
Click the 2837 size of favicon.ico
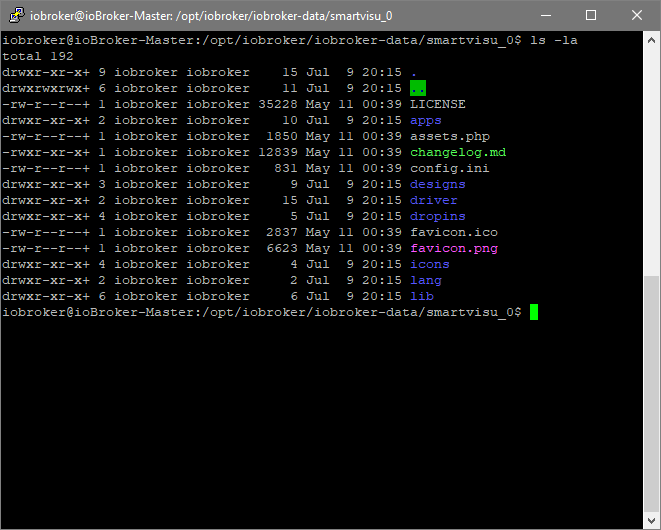[282, 232]
